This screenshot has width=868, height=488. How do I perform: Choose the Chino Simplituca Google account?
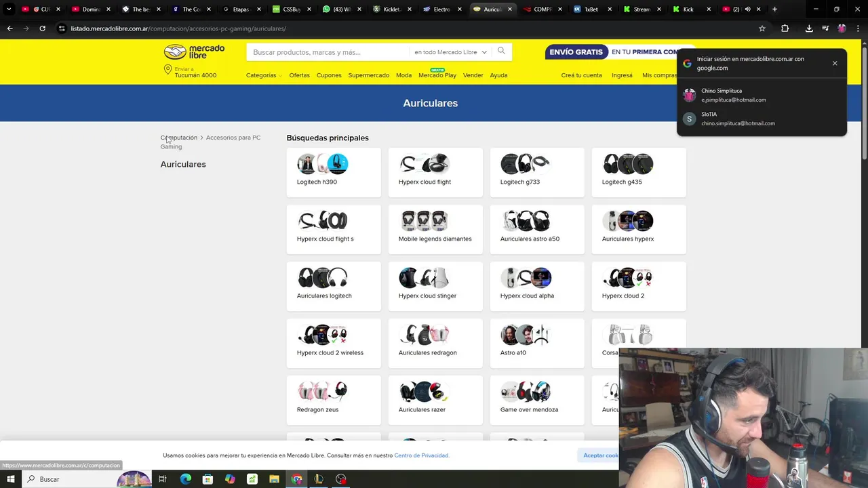point(762,95)
